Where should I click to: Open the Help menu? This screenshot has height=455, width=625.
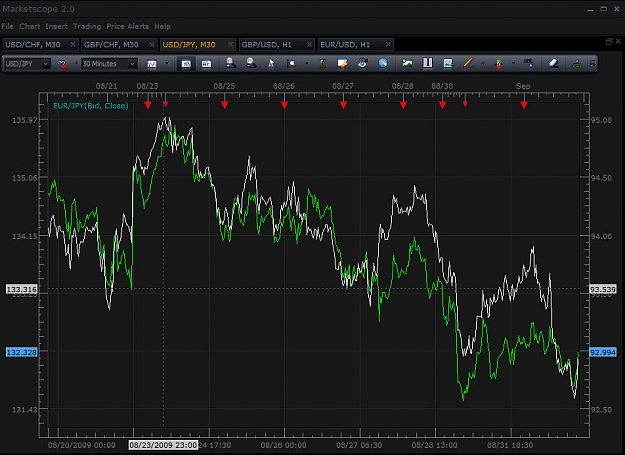[x=162, y=26]
